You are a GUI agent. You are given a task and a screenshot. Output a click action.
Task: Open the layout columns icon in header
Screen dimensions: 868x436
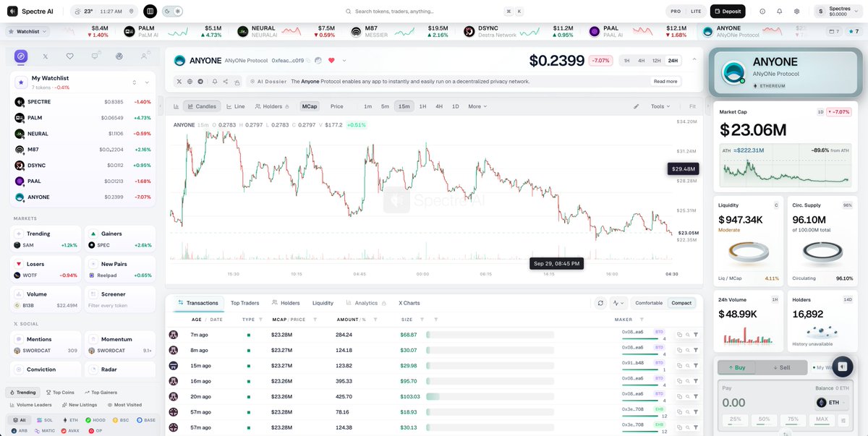pyautogui.click(x=150, y=12)
